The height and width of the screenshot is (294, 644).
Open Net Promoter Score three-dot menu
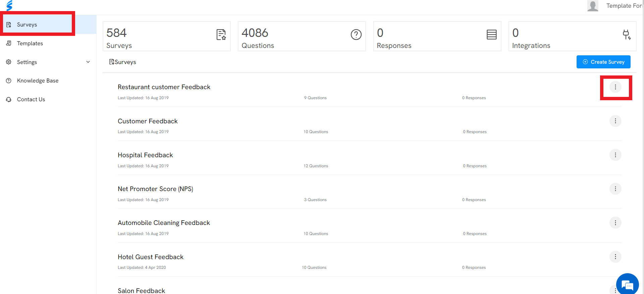coord(615,189)
